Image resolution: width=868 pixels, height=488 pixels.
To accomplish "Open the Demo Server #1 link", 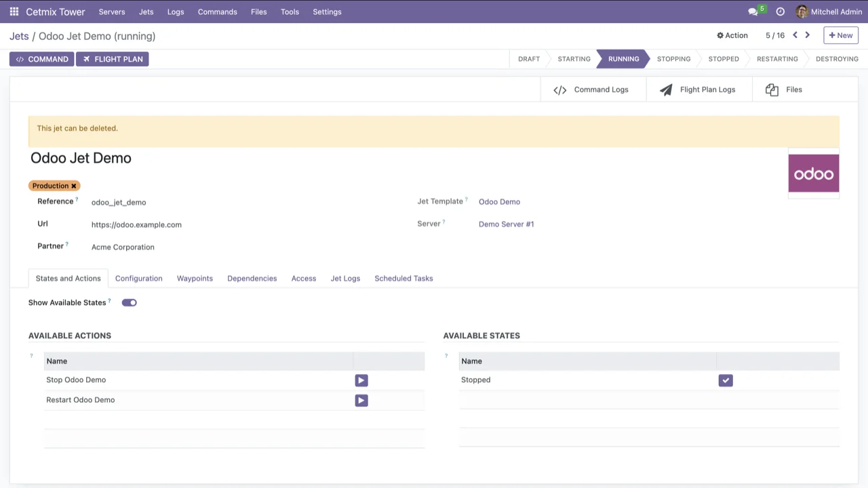I will pyautogui.click(x=506, y=224).
